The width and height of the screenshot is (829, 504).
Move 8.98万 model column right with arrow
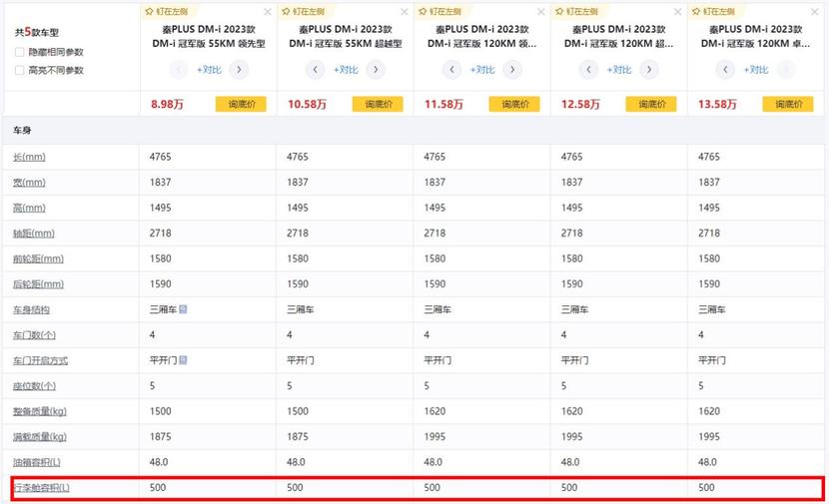(x=239, y=69)
